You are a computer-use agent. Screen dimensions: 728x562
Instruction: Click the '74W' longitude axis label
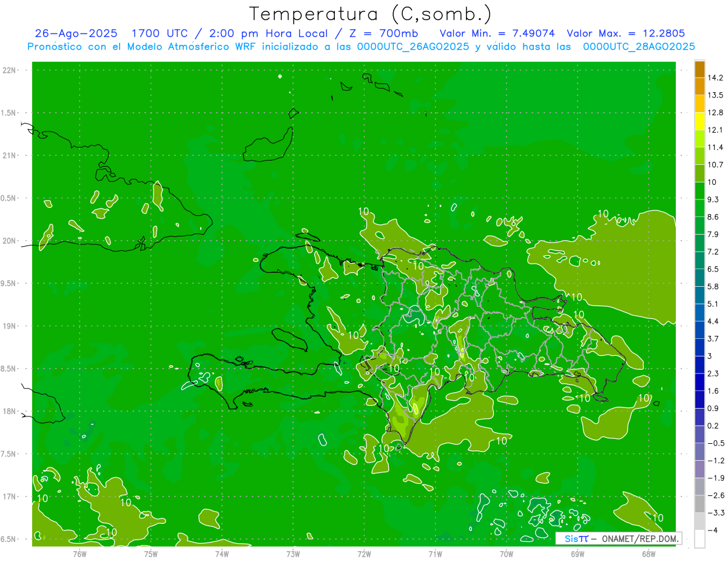tap(221, 554)
